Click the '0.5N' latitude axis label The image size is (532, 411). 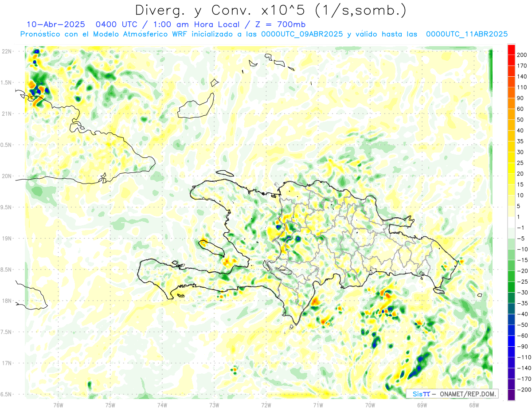click(7, 145)
